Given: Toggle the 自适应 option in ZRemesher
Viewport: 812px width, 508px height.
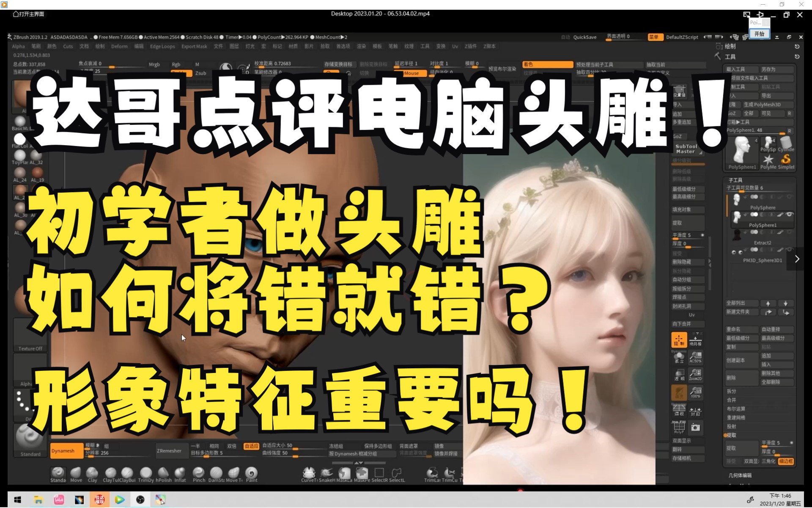Looking at the screenshot, I should [251, 446].
